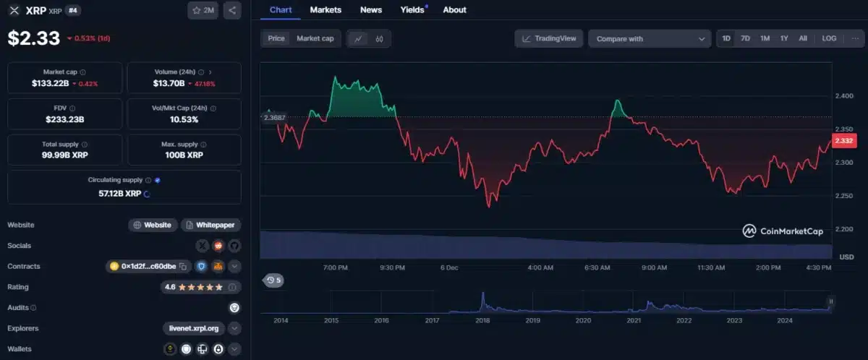Click the $2.33 price heading
The image size is (868, 360).
(x=33, y=39)
